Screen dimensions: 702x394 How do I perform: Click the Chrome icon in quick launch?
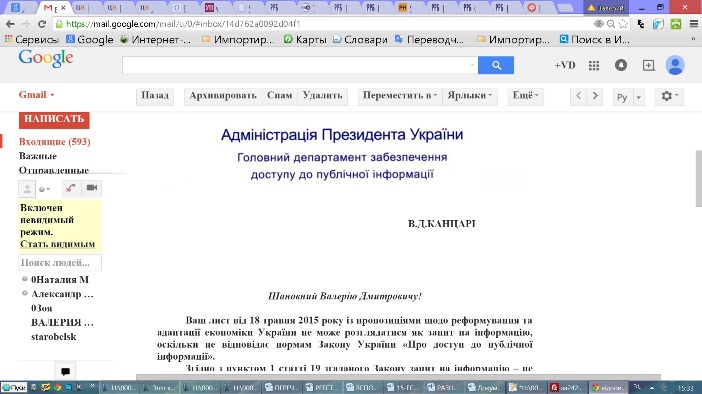click(56, 387)
